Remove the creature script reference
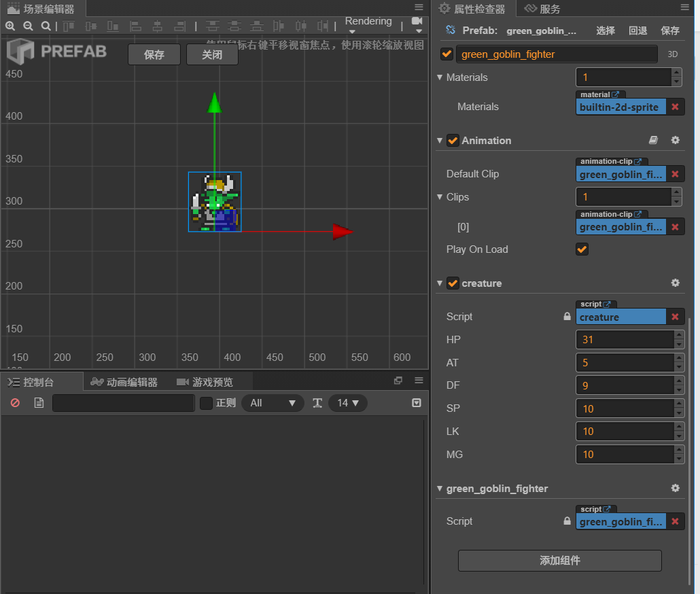700x594 pixels. click(675, 317)
